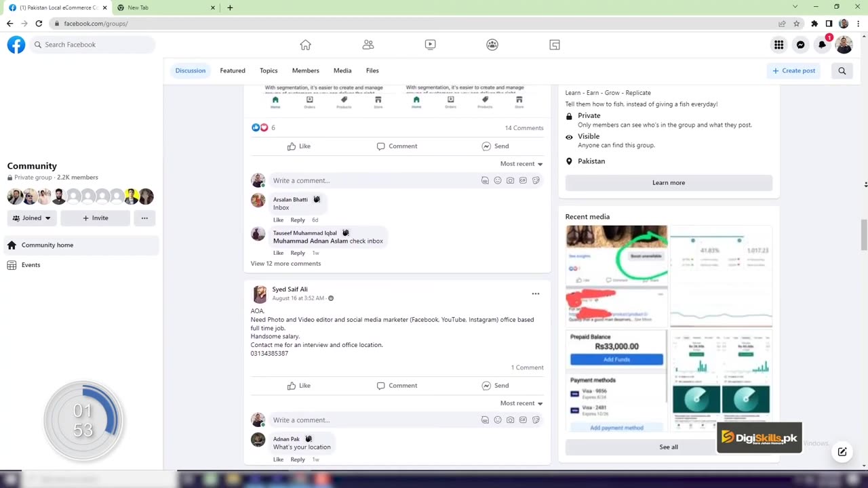Open the account profile picture menu
Screen dimensions: 868x488
(844, 45)
